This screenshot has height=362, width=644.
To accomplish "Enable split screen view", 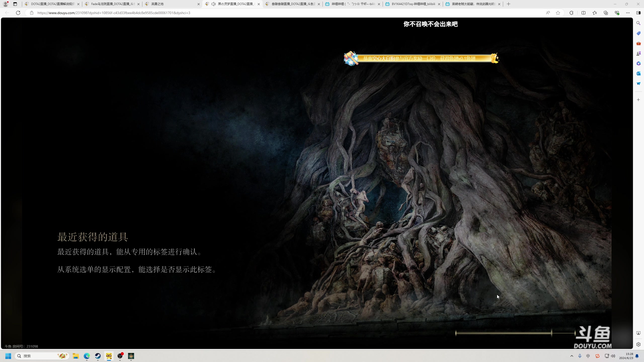I will tap(583, 13).
